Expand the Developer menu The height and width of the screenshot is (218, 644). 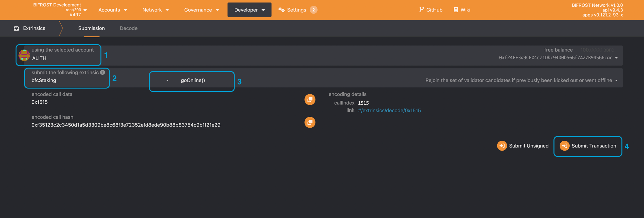[x=249, y=10]
